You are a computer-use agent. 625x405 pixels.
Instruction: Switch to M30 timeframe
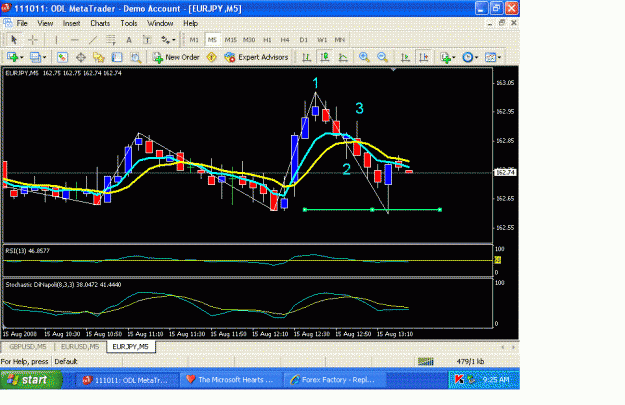249,39
